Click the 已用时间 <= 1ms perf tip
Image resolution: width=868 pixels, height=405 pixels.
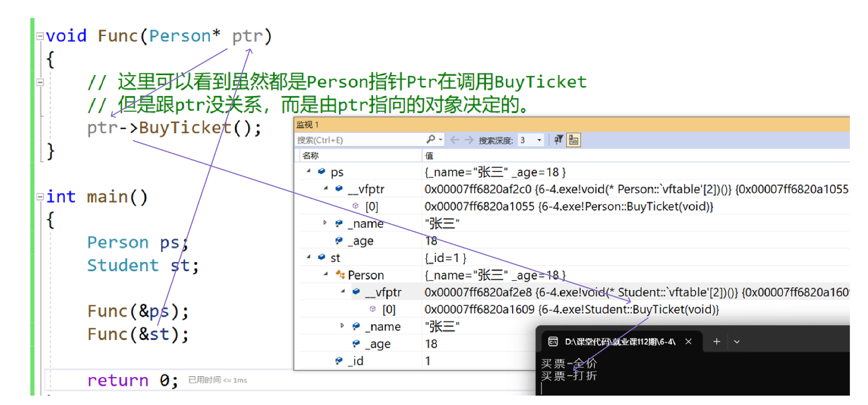218,380
